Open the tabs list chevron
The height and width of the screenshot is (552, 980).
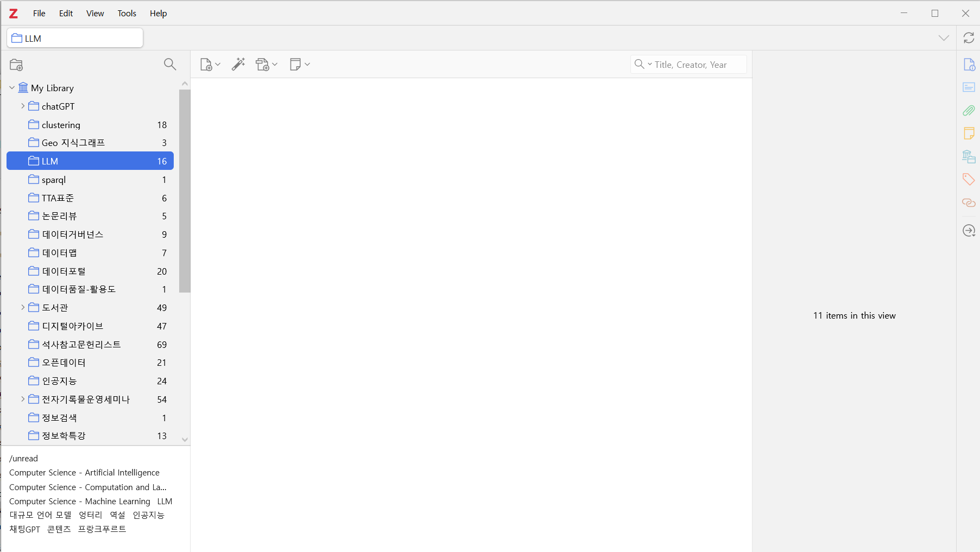click(x=944, y=38)
